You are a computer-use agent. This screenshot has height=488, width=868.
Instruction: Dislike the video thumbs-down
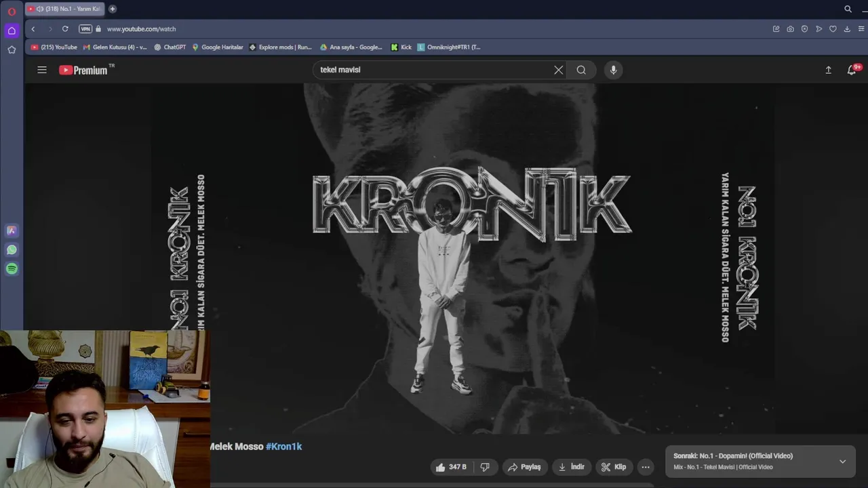click(x=485, y=467)
